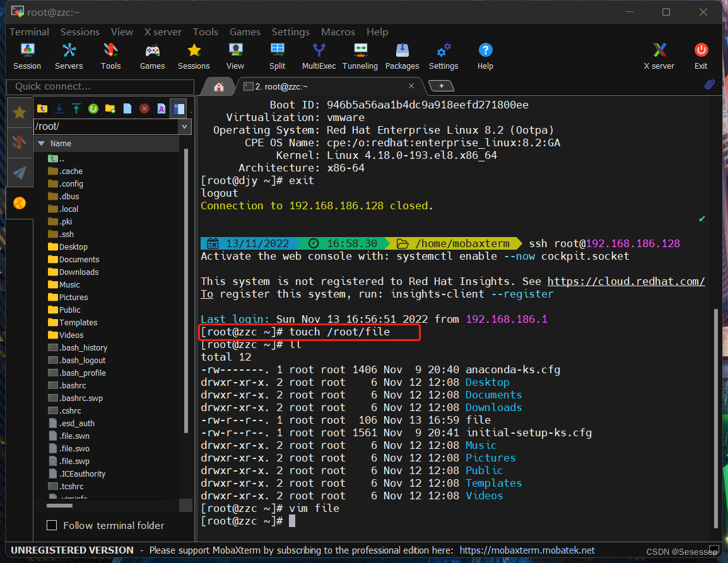
Task: Click the /root/ path field
Action: click(x=107, y=126)
